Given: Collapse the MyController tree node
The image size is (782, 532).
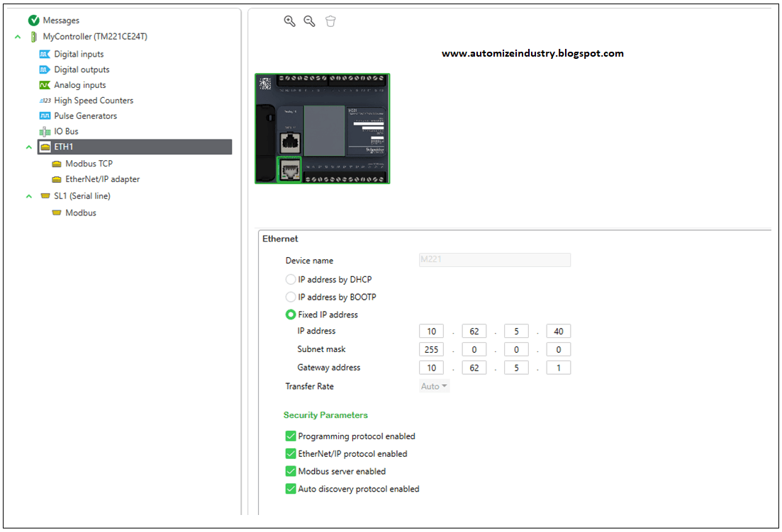Looking at the screenshot, I should point(18,37).
